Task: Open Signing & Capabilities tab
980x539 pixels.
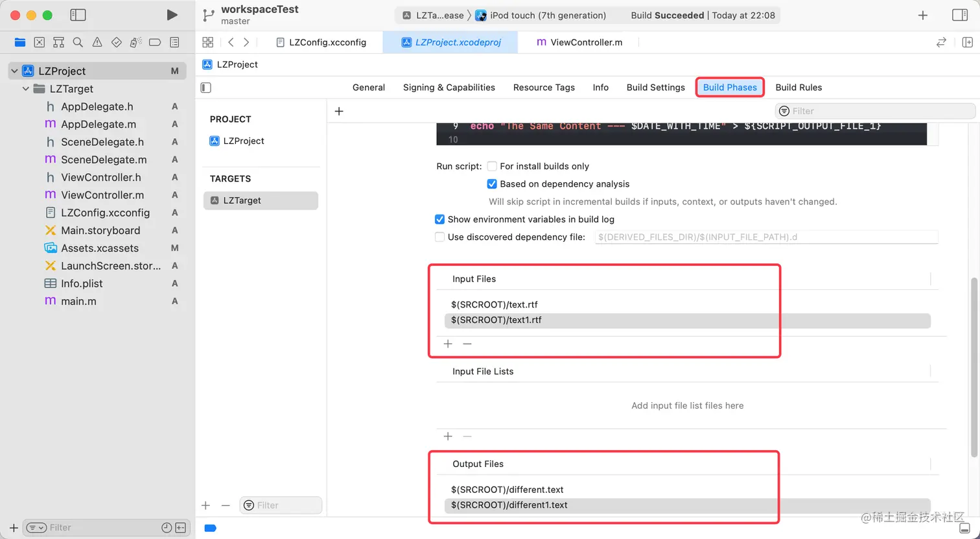Action: 449,88
